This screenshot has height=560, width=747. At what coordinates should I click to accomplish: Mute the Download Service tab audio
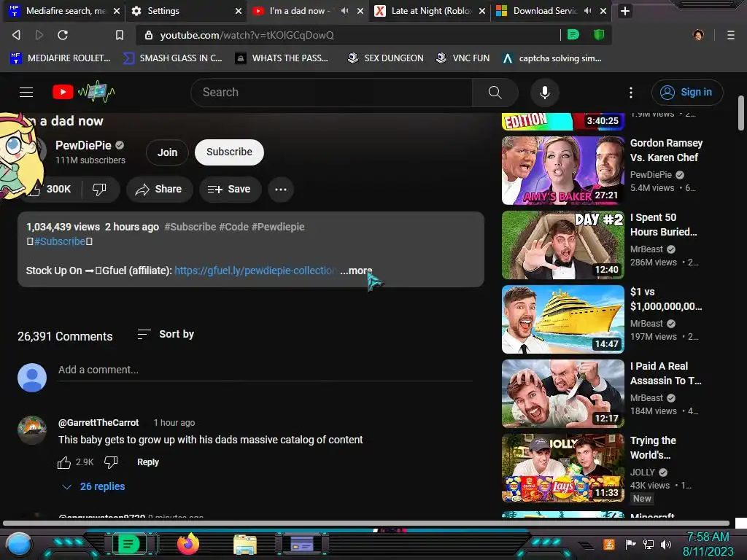point(588,10)
